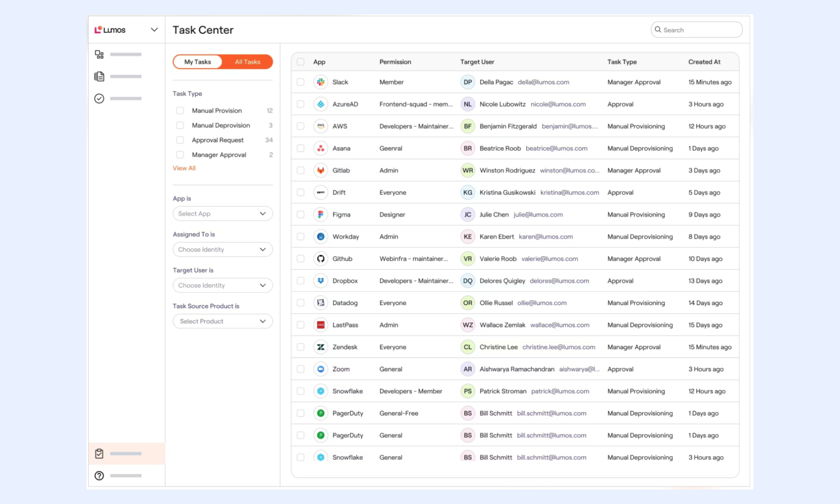The height and width of the screenshot is (504, 840).
Task: Click the WR avatar for Winston Rodriguez
Action: [x=467, y=170]
